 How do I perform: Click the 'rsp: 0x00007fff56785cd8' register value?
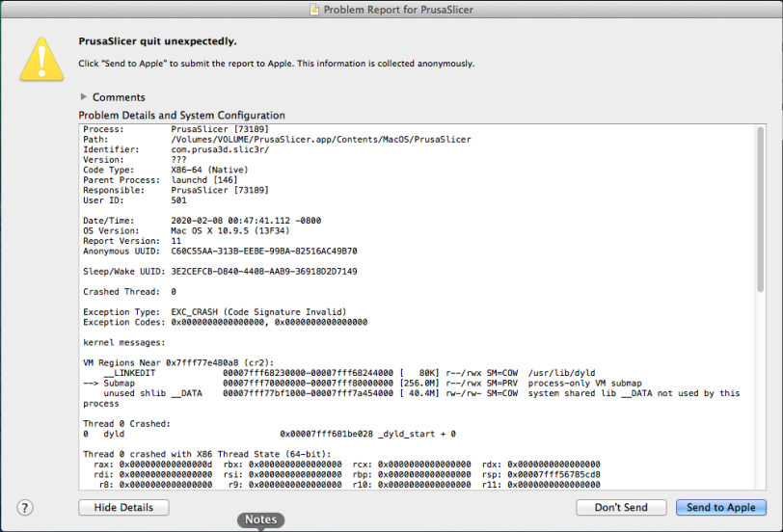pyautogui.click(x=541, y=474)
